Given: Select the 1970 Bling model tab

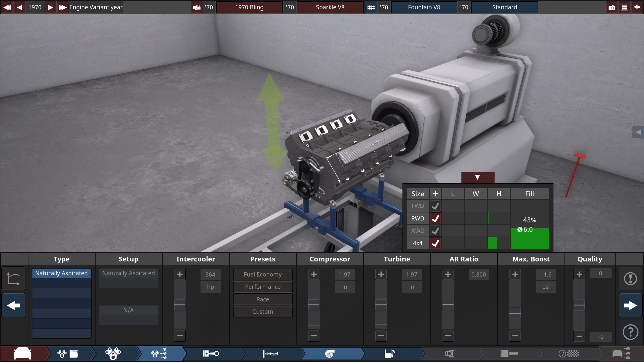Looking at the screenshot, I should [x=249, y=7].
